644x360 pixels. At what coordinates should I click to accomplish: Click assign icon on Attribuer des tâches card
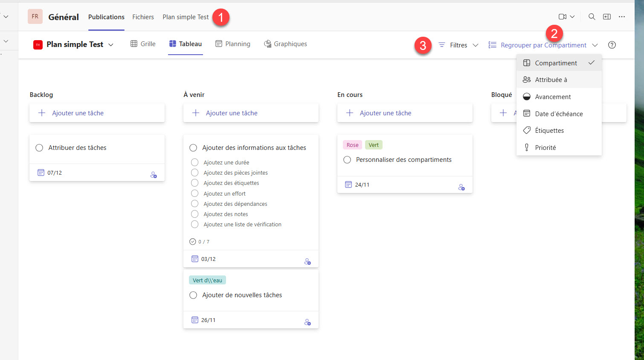[x=154, y=175]
